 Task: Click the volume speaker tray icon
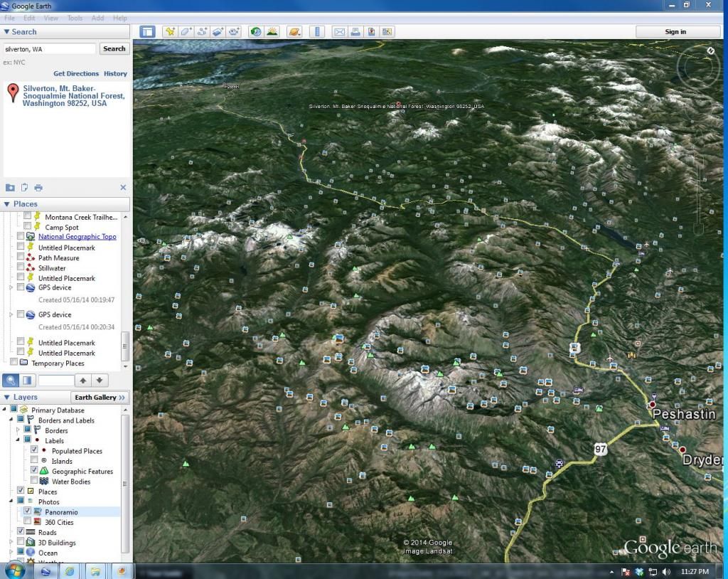[666, 572]
